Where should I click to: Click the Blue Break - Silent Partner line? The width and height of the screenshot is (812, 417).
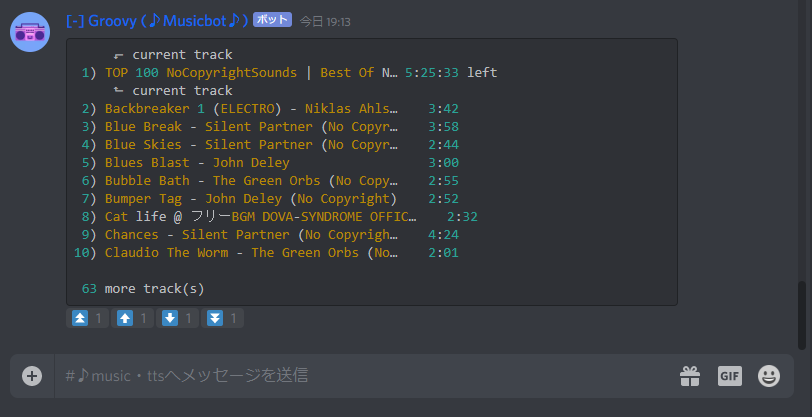[x=270, y=127]
